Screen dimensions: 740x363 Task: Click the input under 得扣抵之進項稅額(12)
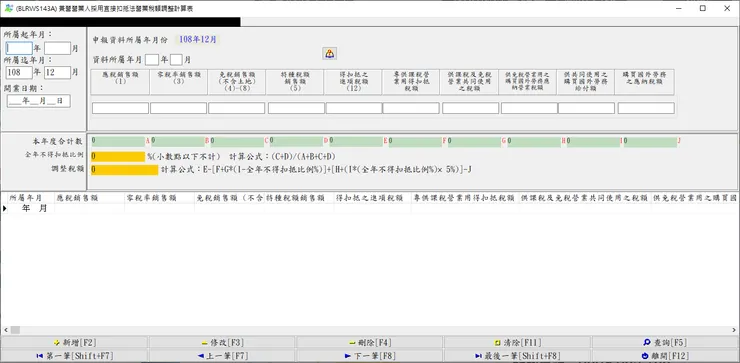pyautogui.click(x=353, y=108)
